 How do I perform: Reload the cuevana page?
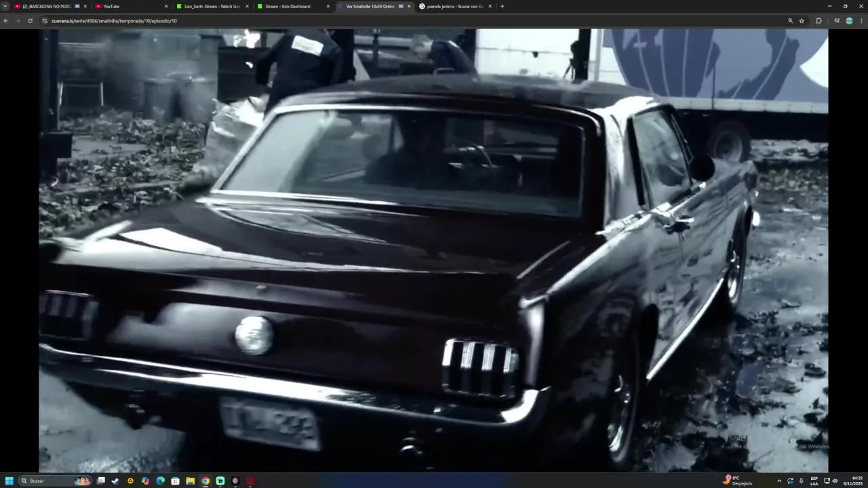30,21
